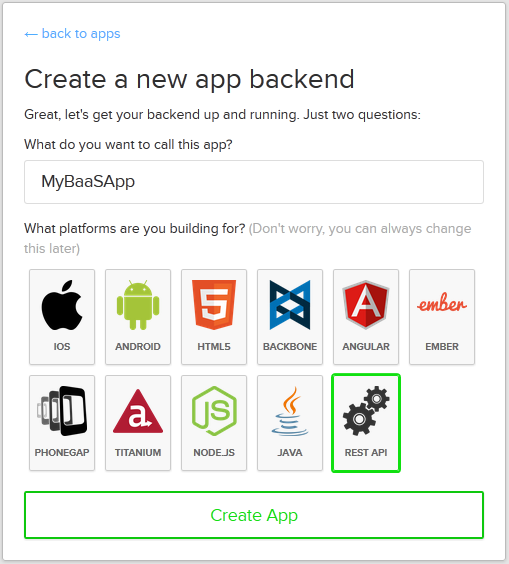Click the left arrow beside back to apps

pos(31,35)
